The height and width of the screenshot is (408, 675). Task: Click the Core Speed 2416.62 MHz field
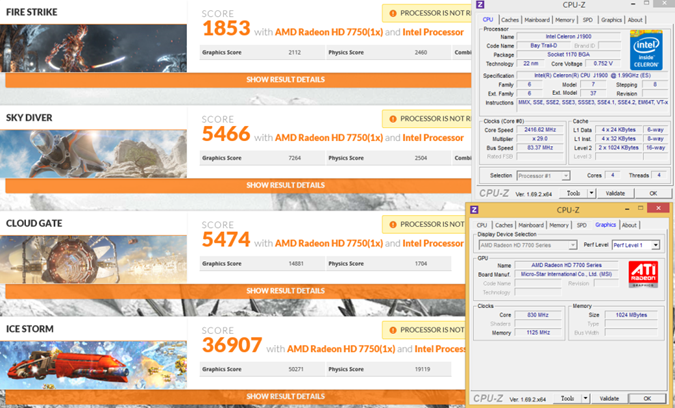540,130
